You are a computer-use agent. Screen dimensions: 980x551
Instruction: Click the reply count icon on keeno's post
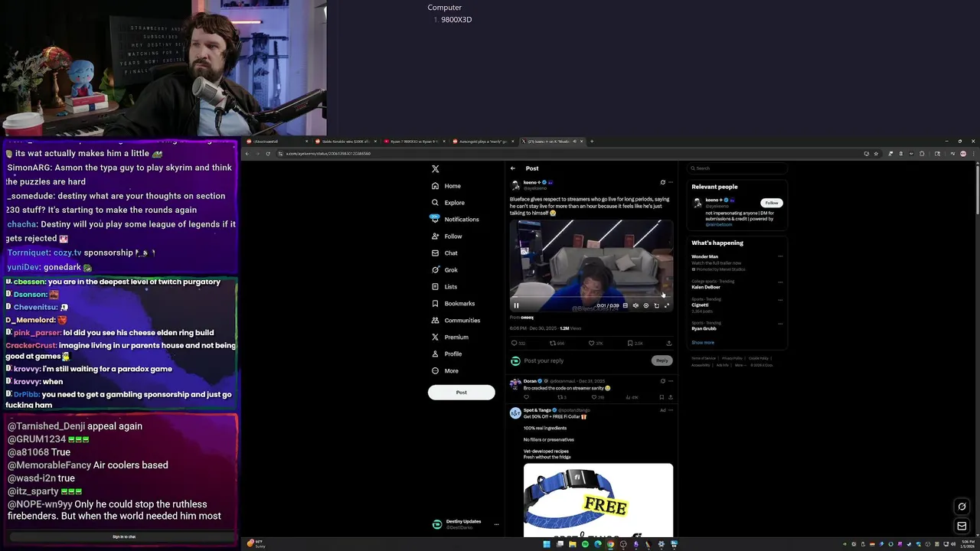(516, 344)
